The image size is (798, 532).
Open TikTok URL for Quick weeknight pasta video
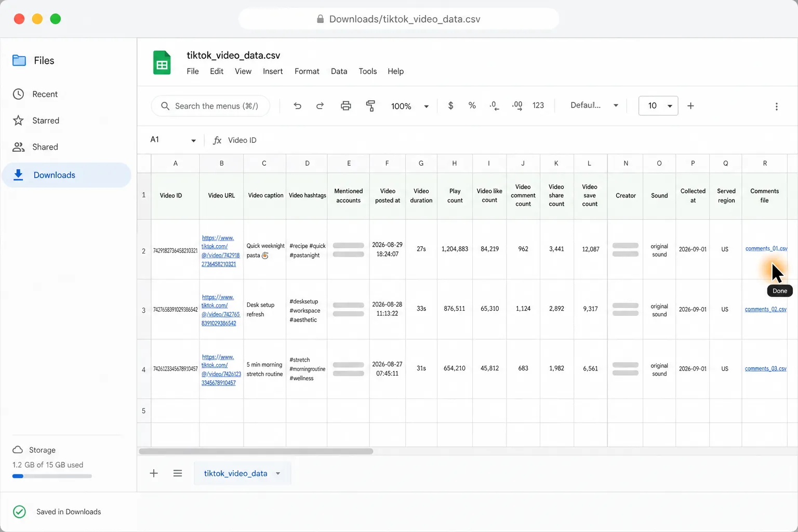click(220, 251)
